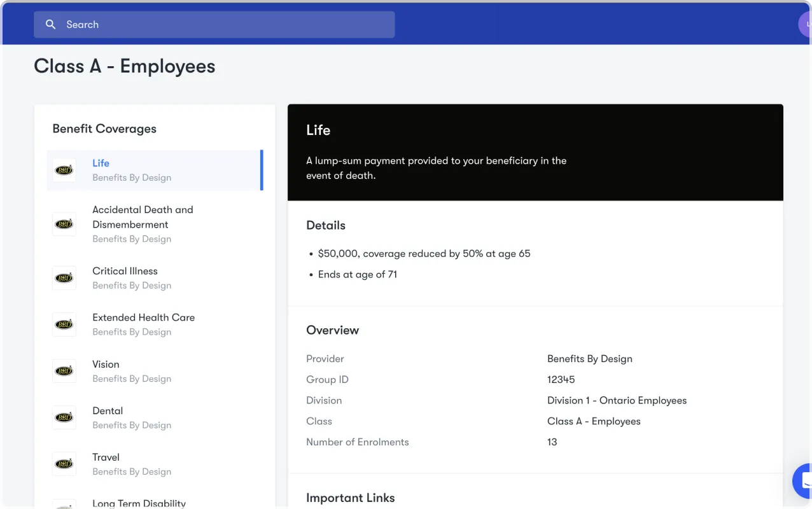The height and width of the screenshot is (509, 812).
Task: Click the Life heading in the black banner
Action: [318, 130]
